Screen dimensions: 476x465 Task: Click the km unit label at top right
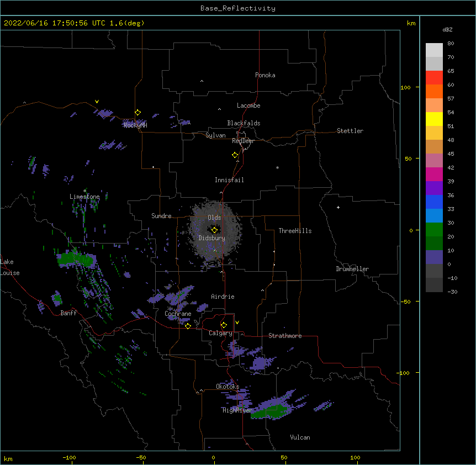click(411, 23)
